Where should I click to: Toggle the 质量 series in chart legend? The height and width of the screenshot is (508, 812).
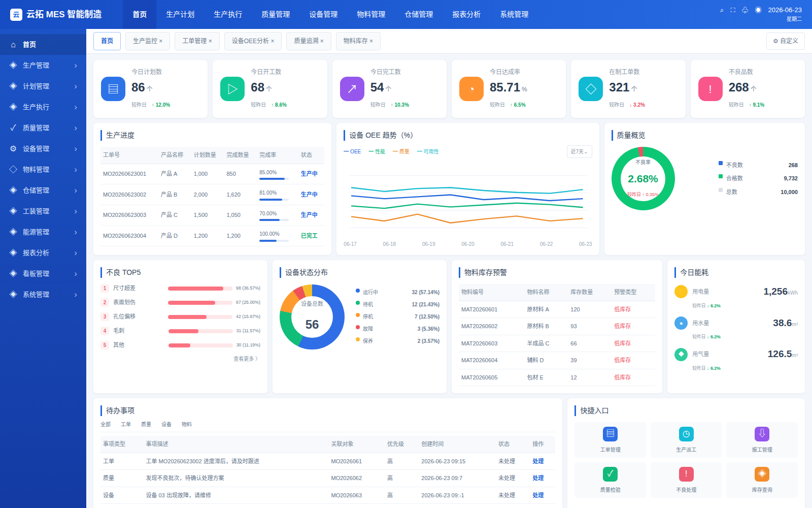pyautogui.click(x=401, y=151)
